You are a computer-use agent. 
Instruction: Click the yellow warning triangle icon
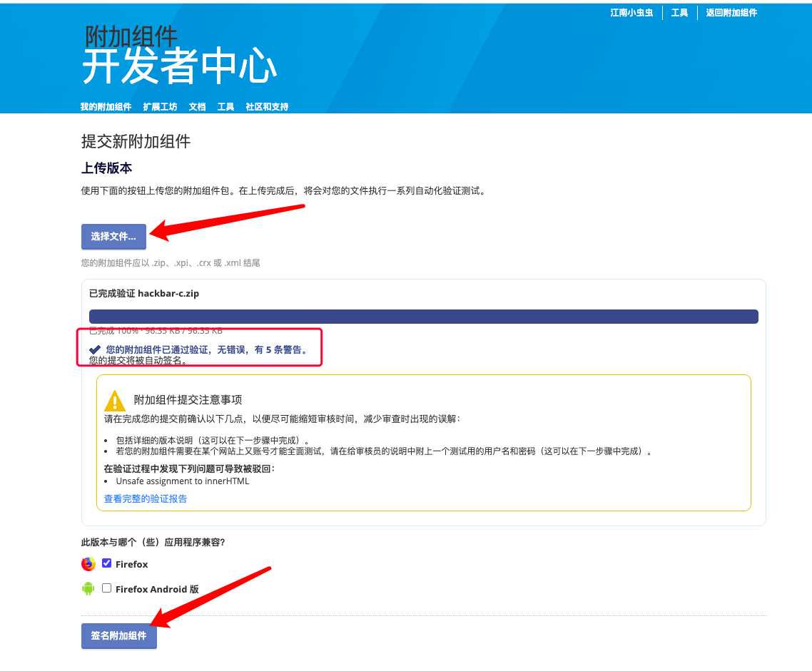point(114,401)
